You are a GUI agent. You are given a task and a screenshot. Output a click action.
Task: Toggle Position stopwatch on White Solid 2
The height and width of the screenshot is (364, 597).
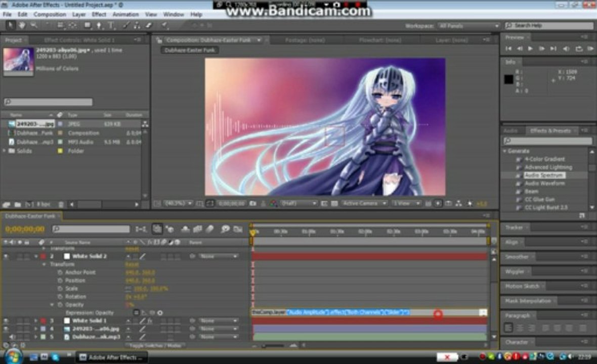(x=60, y=280)
